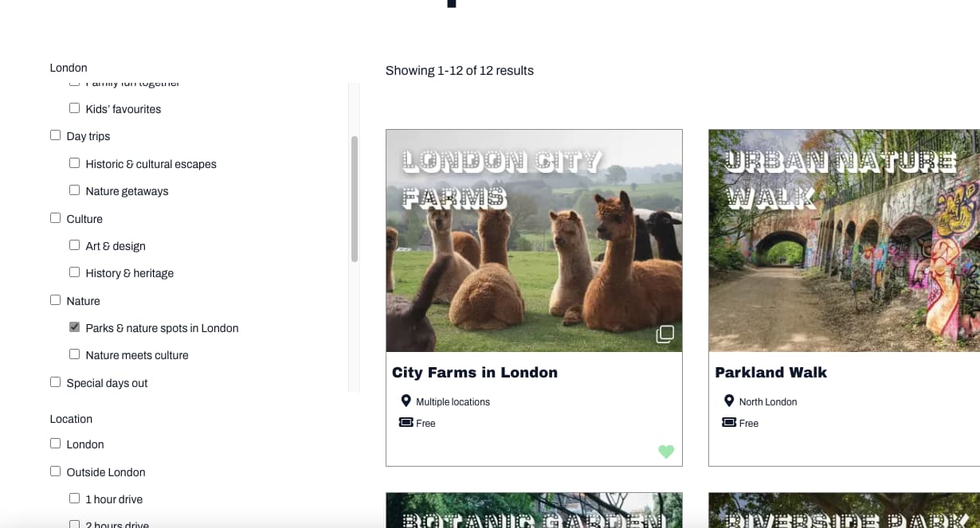Open the City Farms in London title
Viewport: 980px width, 528px height.
(x=474, y=373)
